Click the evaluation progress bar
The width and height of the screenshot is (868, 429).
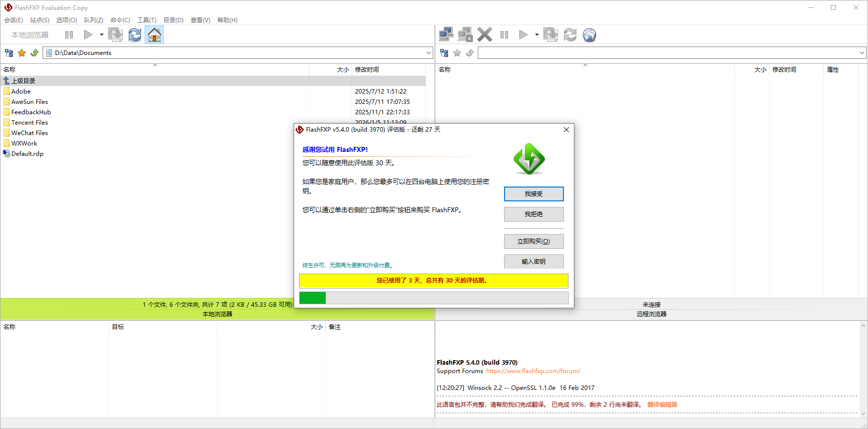tap(434, 297)
